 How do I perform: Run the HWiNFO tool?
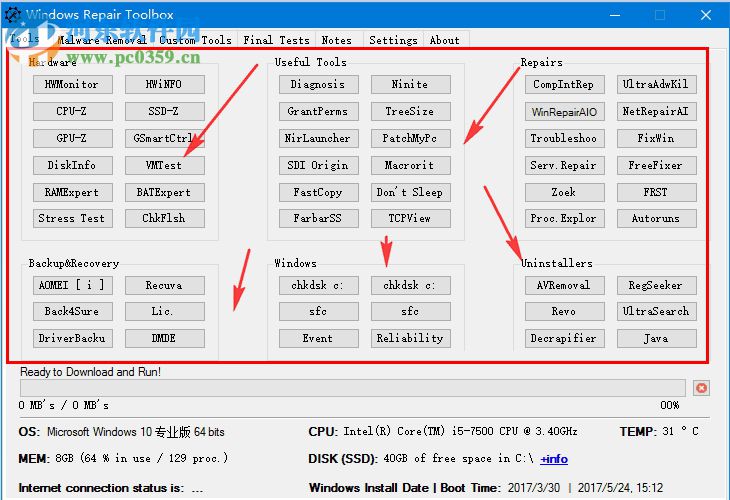(x=164, y=84)
